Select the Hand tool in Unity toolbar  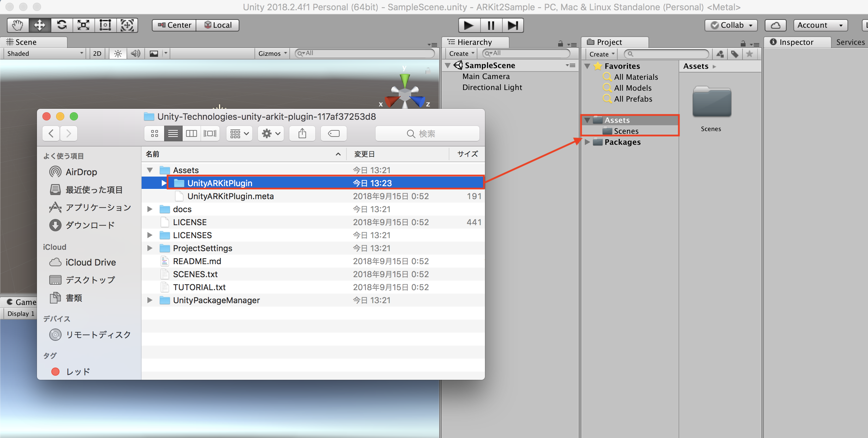click(x=17, y=25)
